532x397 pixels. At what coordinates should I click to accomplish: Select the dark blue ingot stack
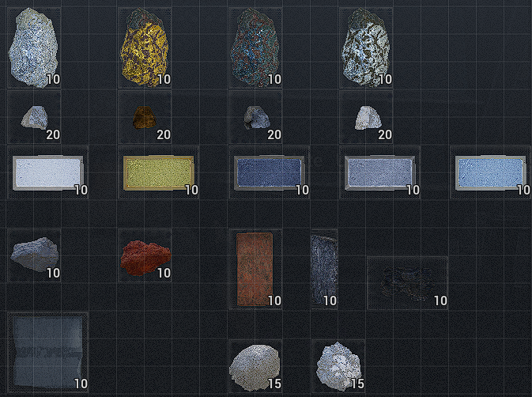coord(269,172)
